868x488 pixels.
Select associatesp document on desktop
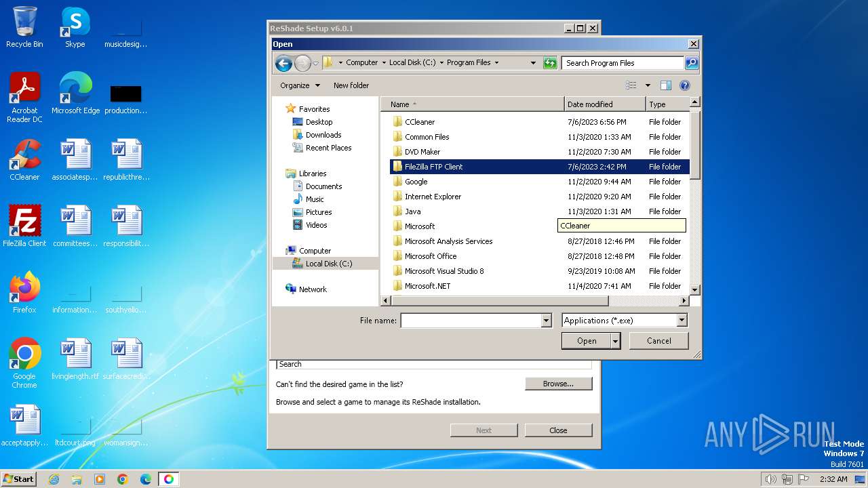click(75, 160)
